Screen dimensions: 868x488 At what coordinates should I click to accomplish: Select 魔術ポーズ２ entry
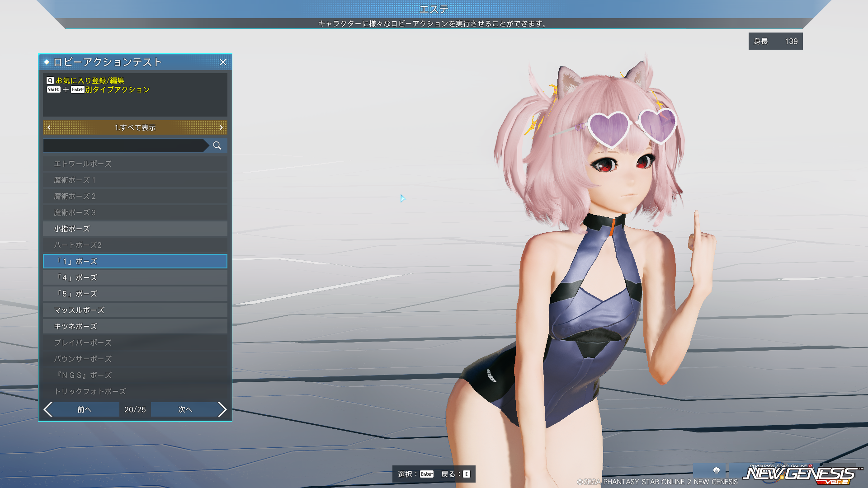coord(135,196)
